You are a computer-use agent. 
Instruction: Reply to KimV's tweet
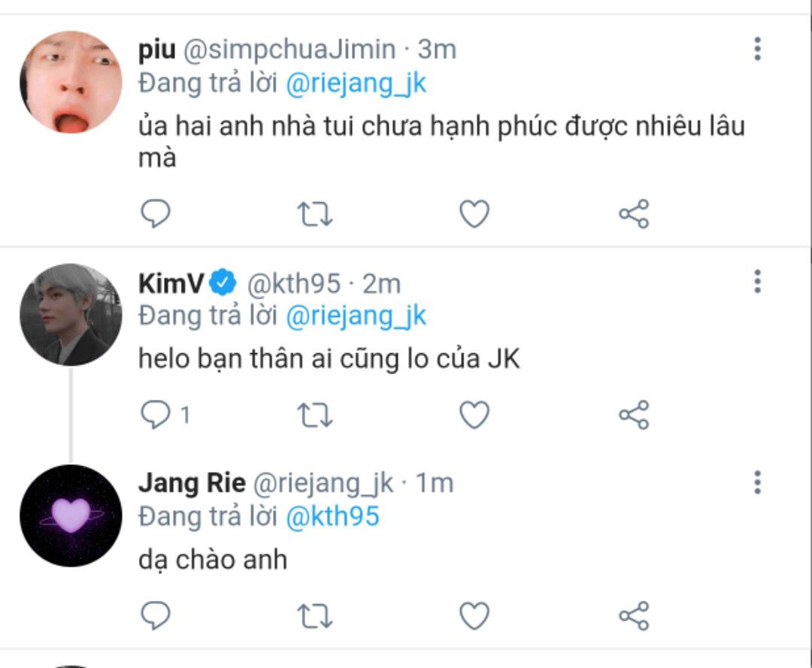click(156, 415)
